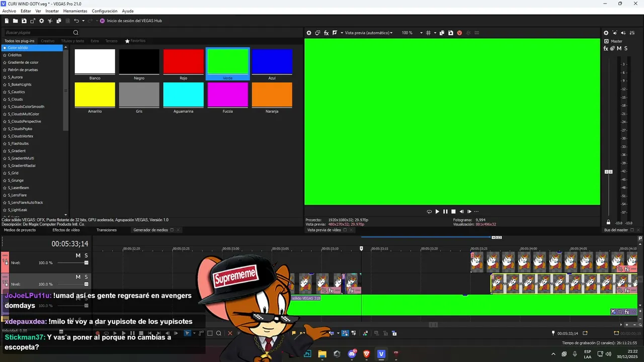The image size is (644, 362).
Task: Solo the second video track
Action: (86, 277)
